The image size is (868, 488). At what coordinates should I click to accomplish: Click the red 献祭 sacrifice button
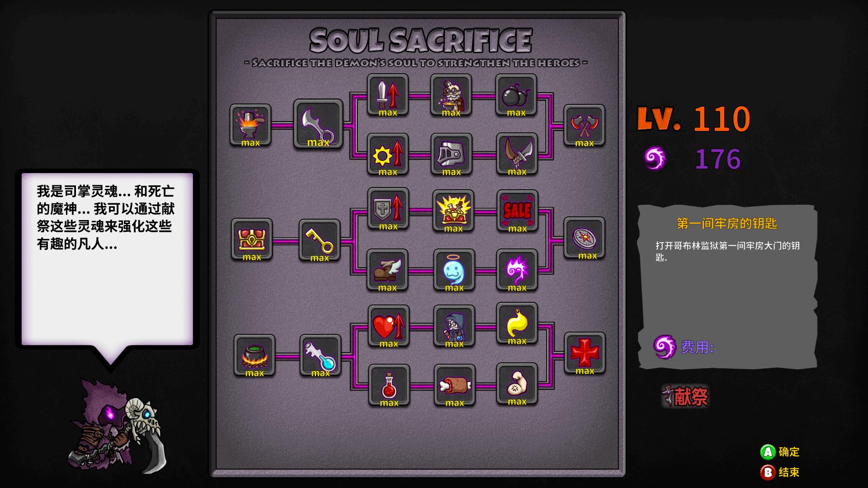point(685,396)
